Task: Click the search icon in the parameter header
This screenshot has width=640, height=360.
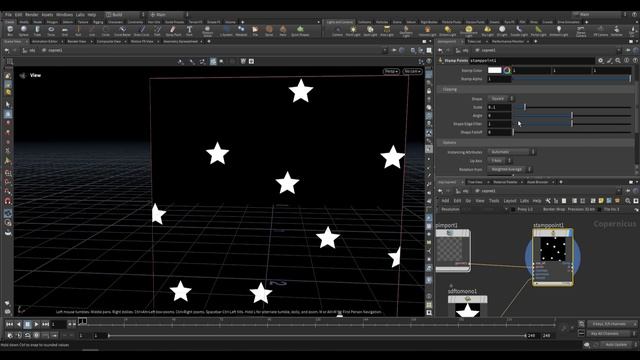Action: pos(618,60)
